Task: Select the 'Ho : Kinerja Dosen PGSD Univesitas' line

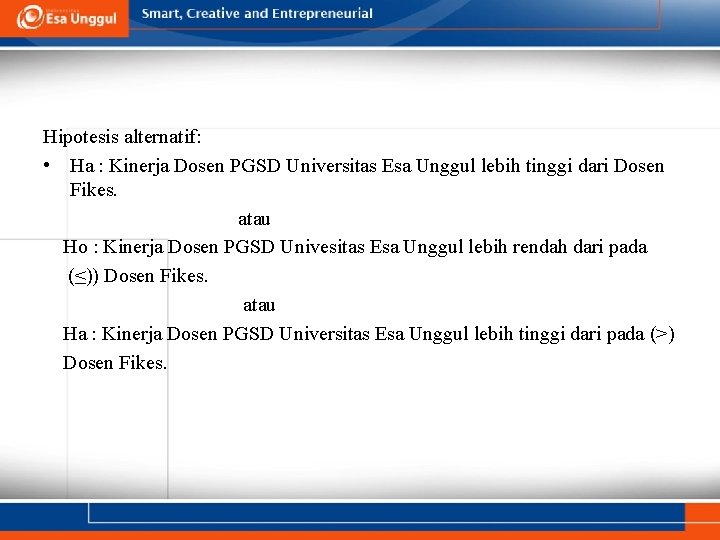Action: [355, 247]
